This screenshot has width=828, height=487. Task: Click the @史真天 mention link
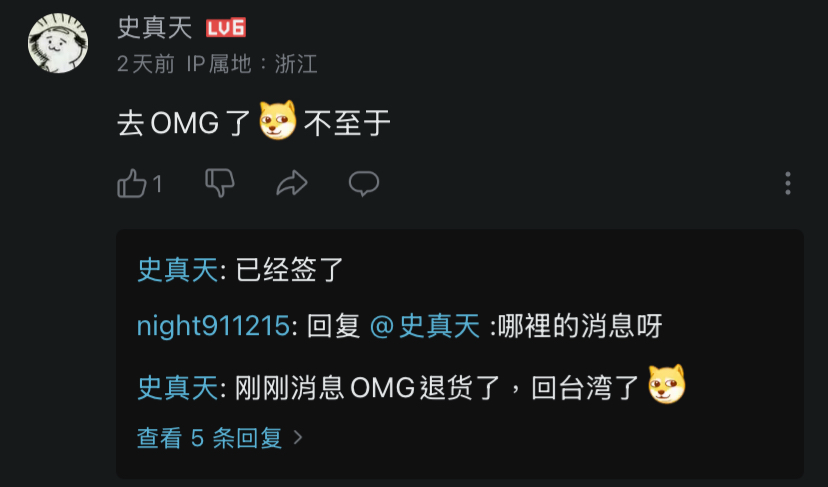tap(425, 325)
